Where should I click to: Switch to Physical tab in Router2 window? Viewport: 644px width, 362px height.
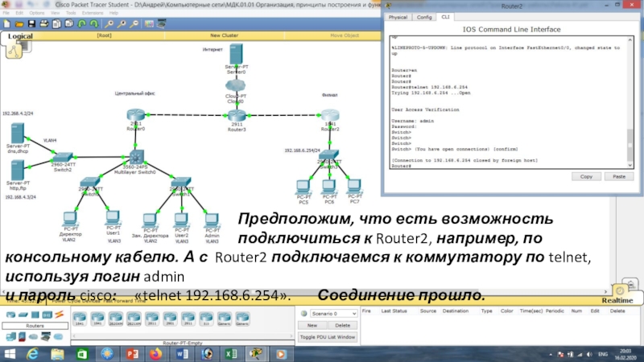point(398,17)
